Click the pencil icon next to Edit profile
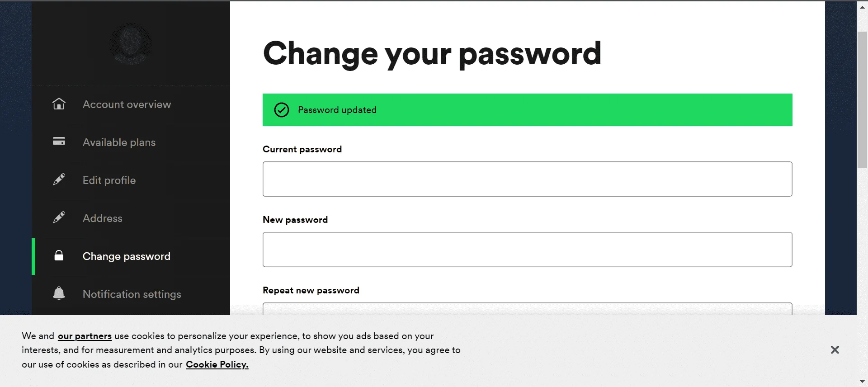 (x=59, y=179)
